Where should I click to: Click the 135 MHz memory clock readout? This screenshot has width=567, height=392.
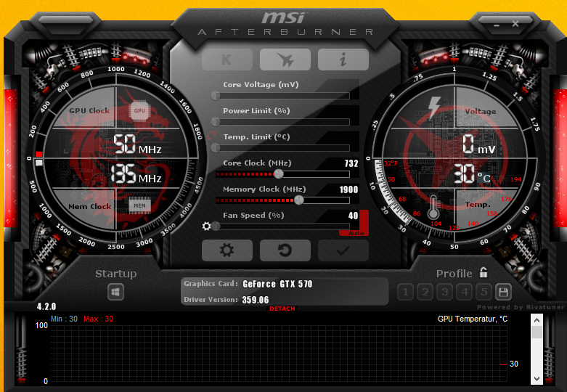(136, 174)
